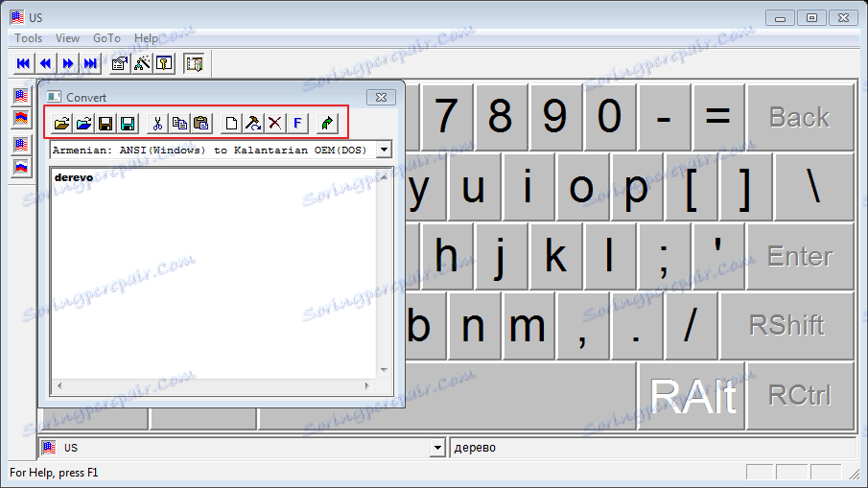This screenshot has height=488, width=868.
Task: Jump to last layout with blue fast-forward icon
Action: click(x=90, y=63)
